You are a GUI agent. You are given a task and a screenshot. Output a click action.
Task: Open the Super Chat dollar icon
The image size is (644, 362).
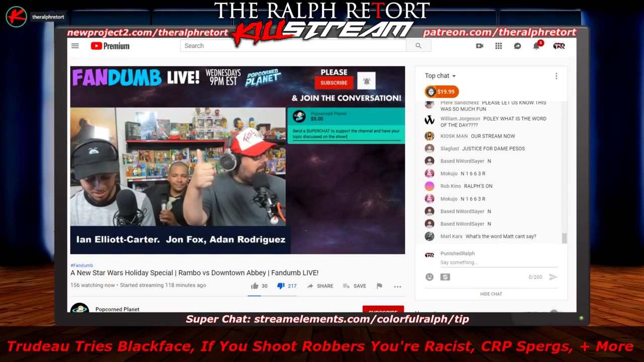click(x=445, y=277)
